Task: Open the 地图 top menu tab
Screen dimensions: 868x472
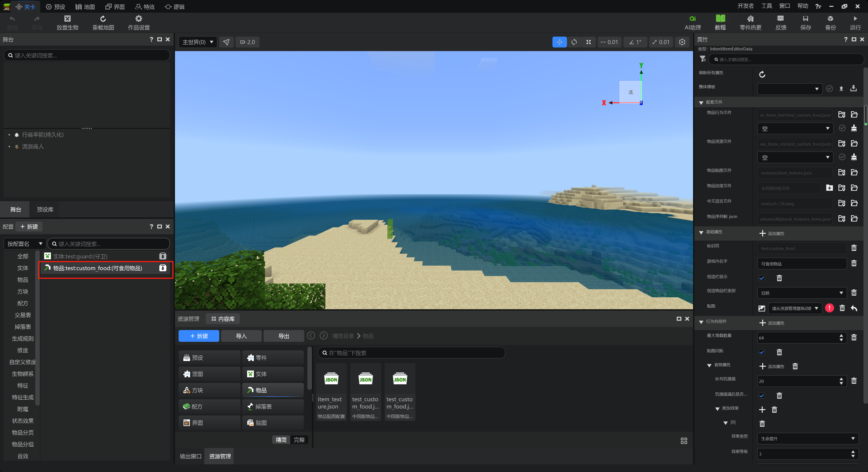Action: 85,7
